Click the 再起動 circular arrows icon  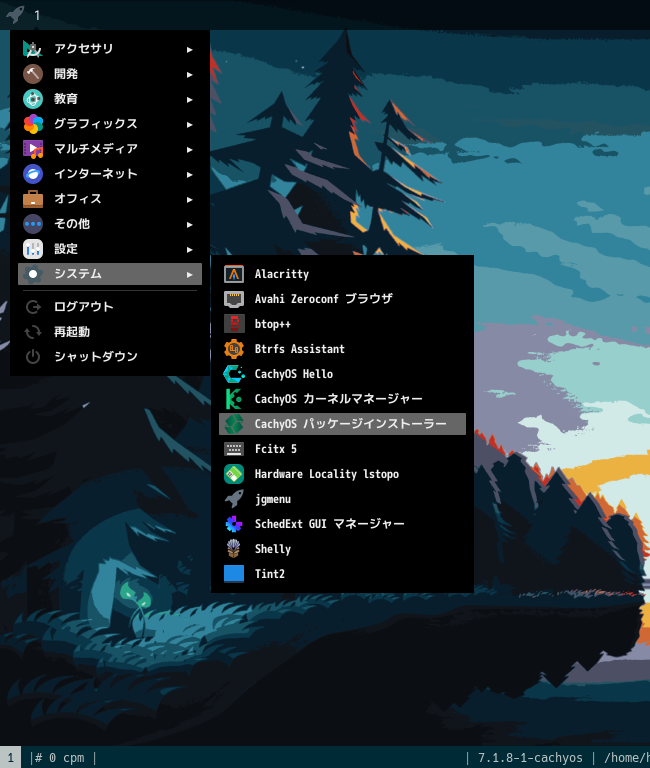33,332
